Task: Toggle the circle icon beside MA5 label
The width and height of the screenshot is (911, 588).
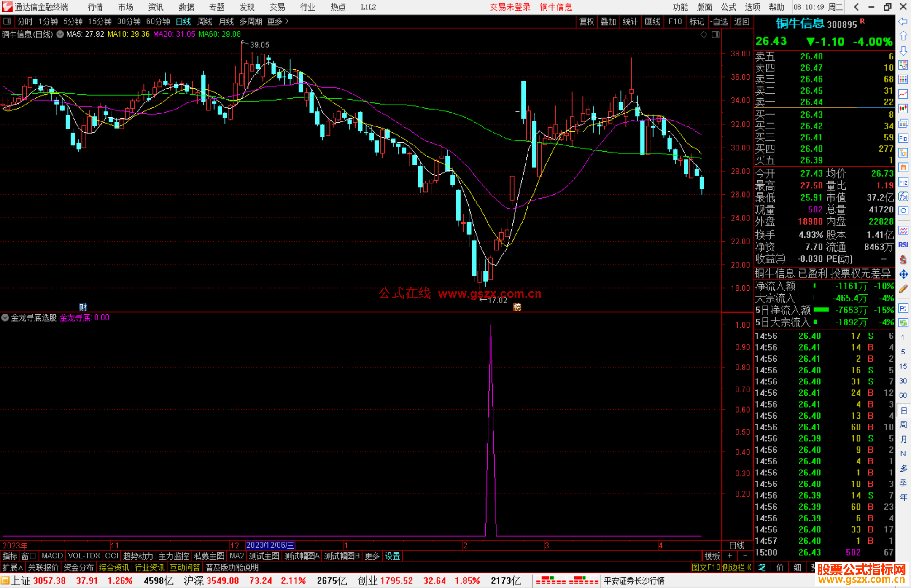Action: tap(60, 34)
